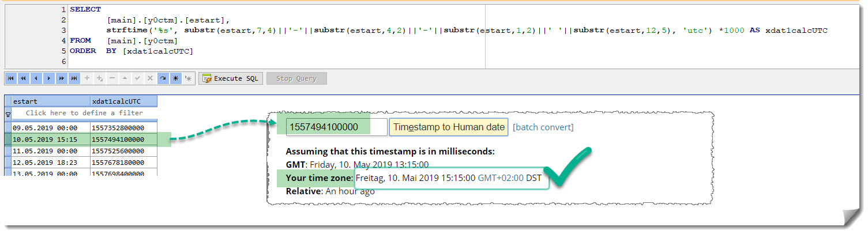Click the next page navigator button
Viewport: 868px width, 234px height.
62,78
